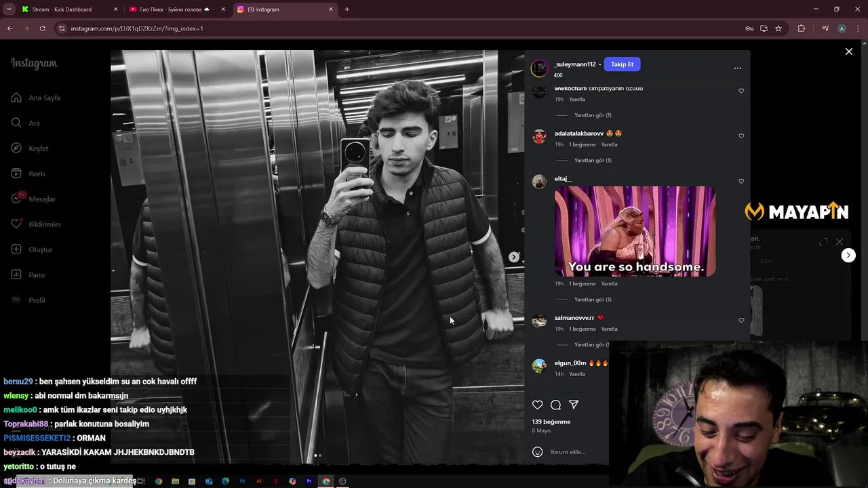
Task: Open the media control icon in toolbar
Action: click(825, 28)
